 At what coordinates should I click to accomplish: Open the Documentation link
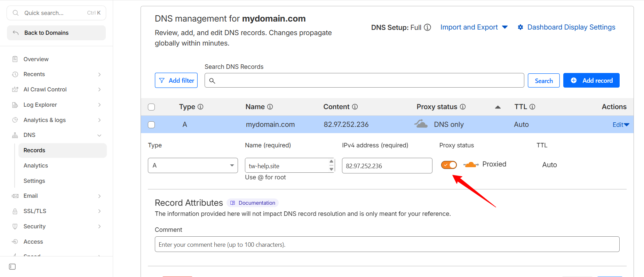253,203
